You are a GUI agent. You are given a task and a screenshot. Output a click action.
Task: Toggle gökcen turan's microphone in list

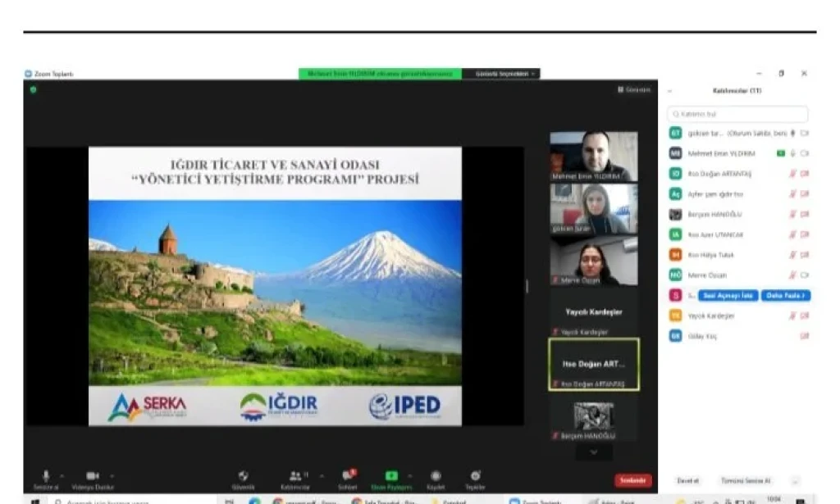pyautogui.click(x=793, y=134)
